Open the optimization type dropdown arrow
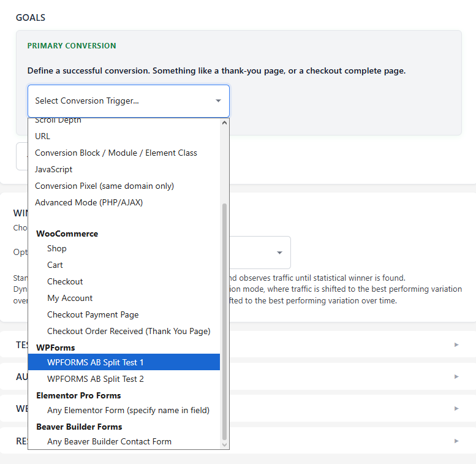476x464 pixels. coord(279,253)
